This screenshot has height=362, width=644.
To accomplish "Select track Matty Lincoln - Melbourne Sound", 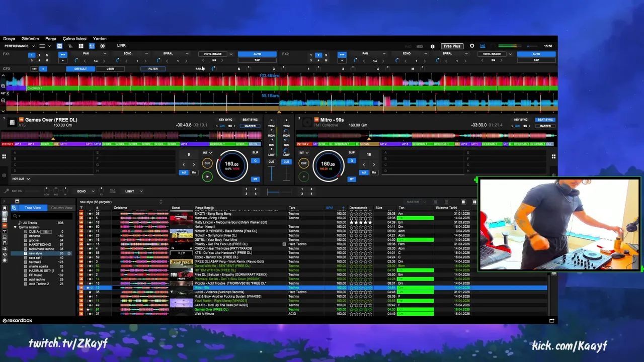I will pyautogui.click(x=230, y=222).
